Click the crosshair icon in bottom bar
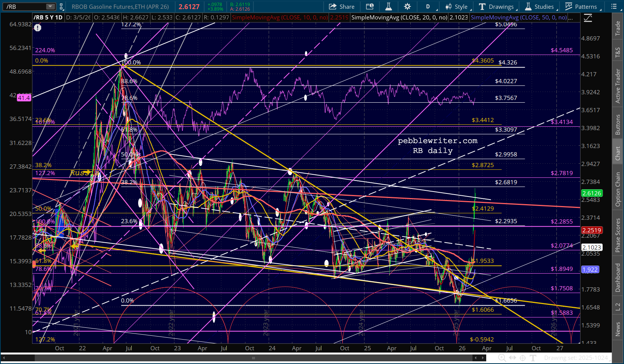Image resolution: width=624 pixels, height=364 pixels. pyautogui.click(x=523, y=358)
